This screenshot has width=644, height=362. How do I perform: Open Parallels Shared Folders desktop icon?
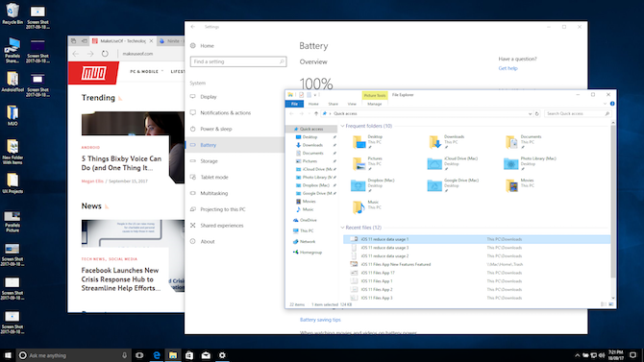(12, 50)
